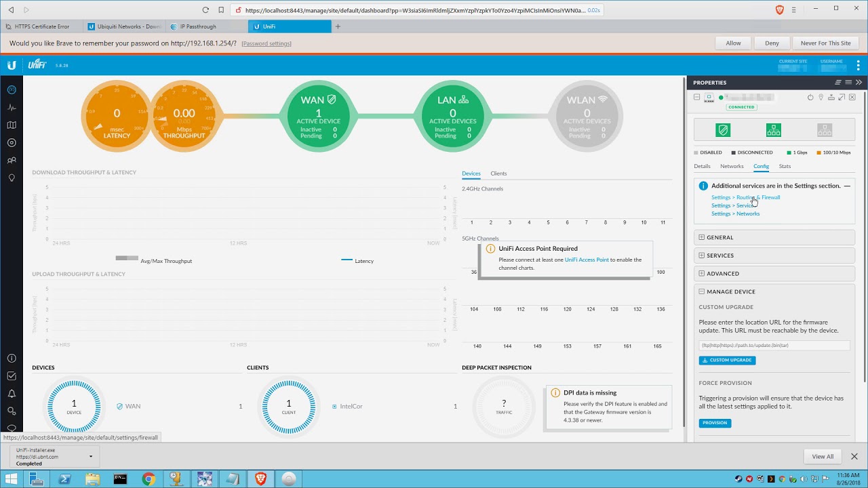
Task: Open the Networks tab in Properties
Action: pyautogui.click(x=732, y=166)
